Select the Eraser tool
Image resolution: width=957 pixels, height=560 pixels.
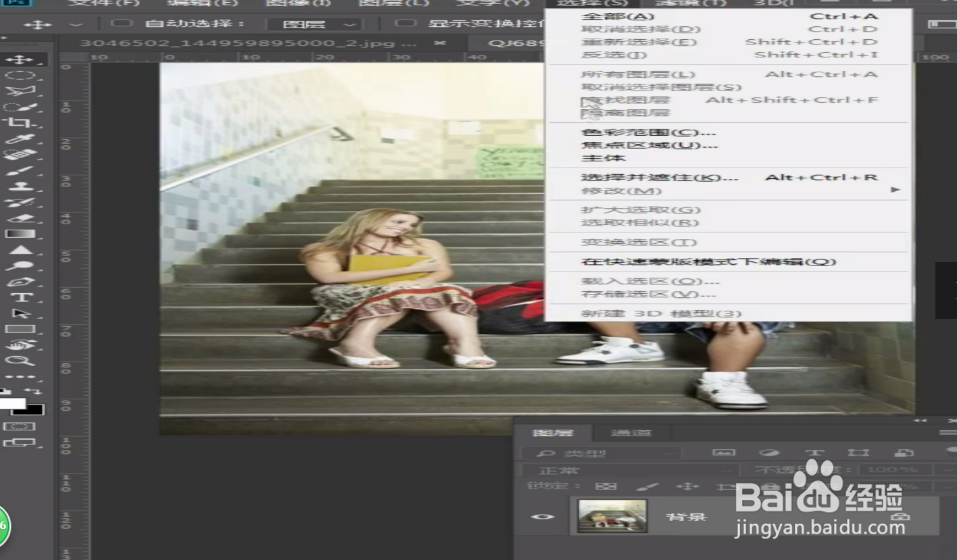pyautogui.click(x=20, y=218)
